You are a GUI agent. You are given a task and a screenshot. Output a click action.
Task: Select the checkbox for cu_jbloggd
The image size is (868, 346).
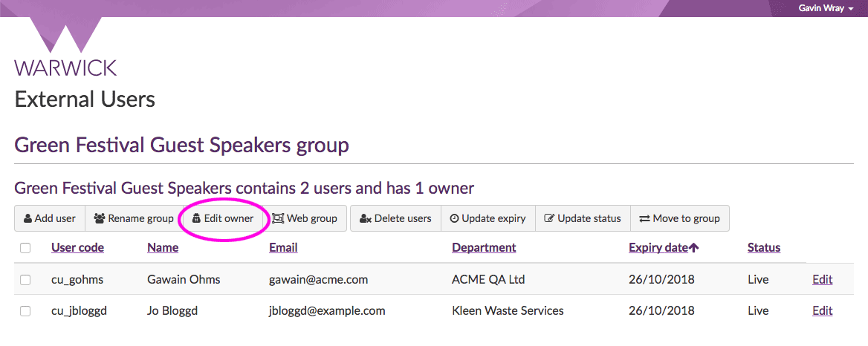[25, 311]
